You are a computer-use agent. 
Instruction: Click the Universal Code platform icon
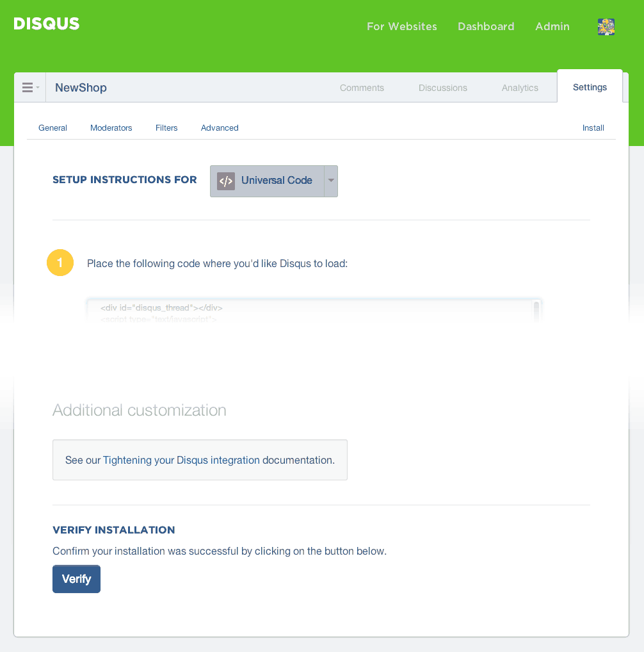coord(226,181)
